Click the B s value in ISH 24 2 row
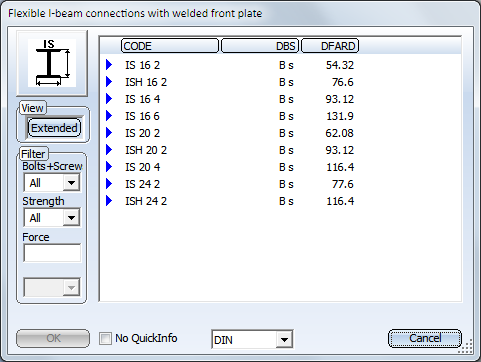The height and width of the screenshot is (362, 481). coord(286,201)
